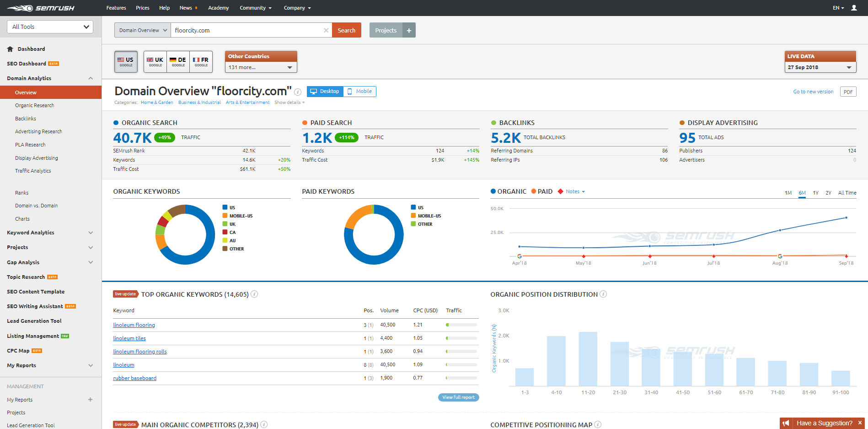Click the Projects button

[386, 30]
